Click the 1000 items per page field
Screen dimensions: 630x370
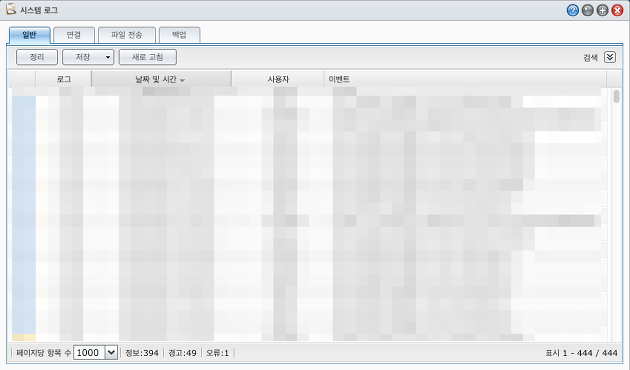pos(89,353)
